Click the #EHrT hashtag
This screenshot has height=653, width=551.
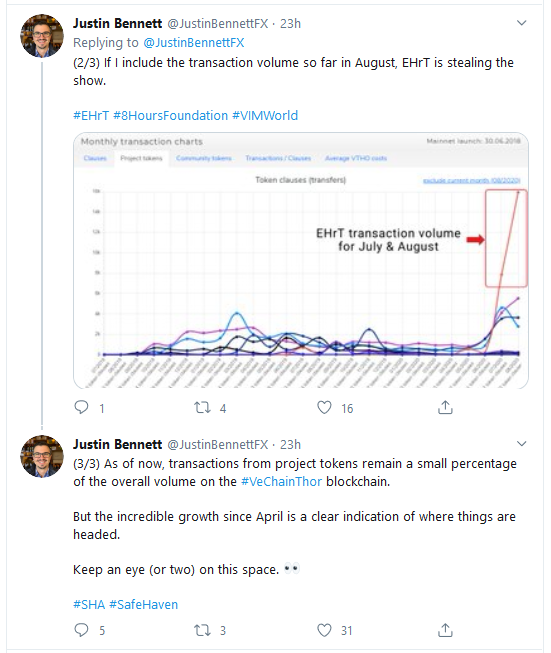[x=91, y=115]
